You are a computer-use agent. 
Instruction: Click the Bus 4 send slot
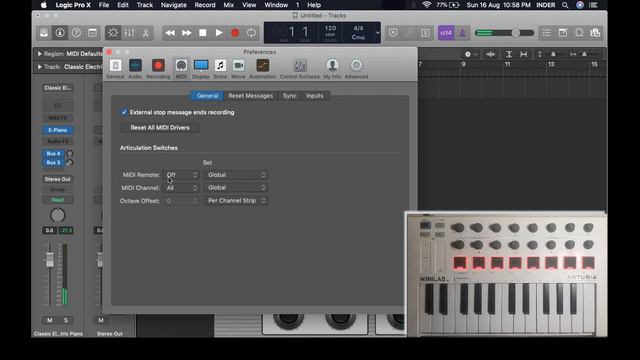[x=53, y=153]
